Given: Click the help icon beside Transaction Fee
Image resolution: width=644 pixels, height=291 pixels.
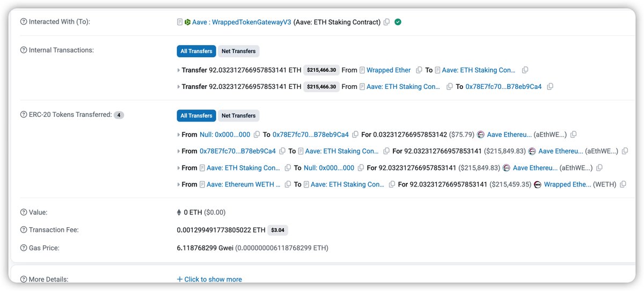Looking at the screenshot, I should 23,230.
